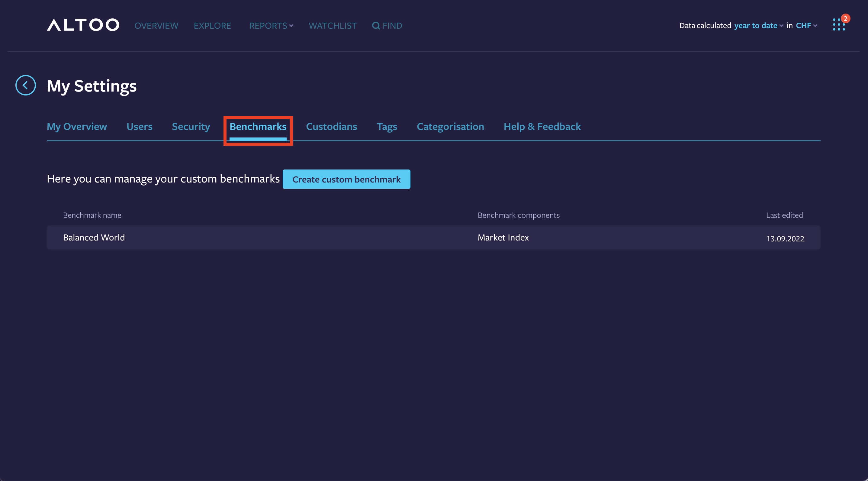Click the back arrow next to My Settings

(25, 85)
